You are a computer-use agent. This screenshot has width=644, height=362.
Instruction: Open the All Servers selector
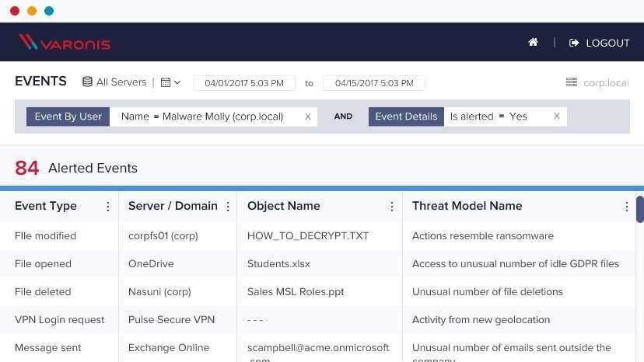tap(114, 82)
